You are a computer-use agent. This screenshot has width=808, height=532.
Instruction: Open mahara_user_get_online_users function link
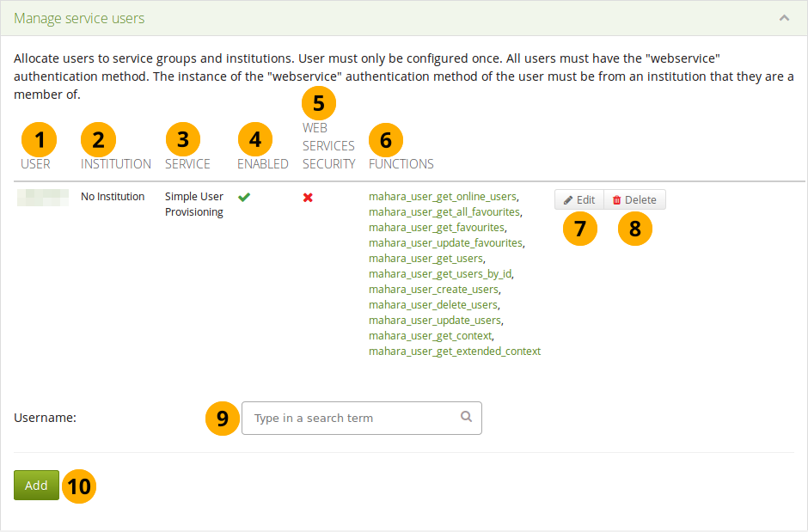point(443,197)
